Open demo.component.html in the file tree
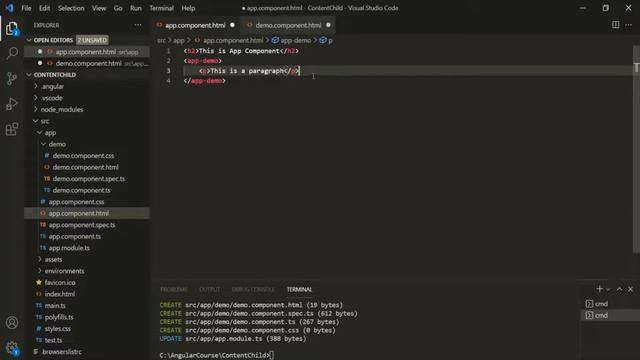Screen dimensions: 640x360 [87, 167]
